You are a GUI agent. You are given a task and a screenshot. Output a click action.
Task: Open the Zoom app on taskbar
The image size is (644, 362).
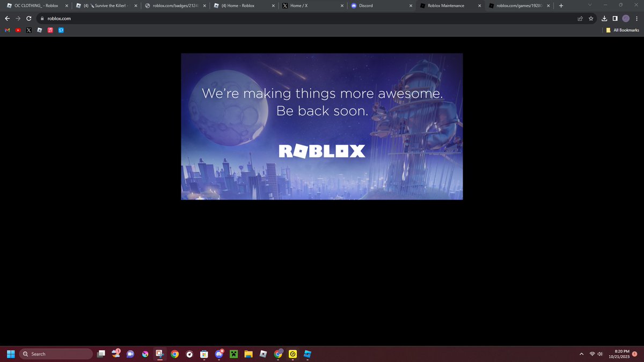(x=130, y=354)
